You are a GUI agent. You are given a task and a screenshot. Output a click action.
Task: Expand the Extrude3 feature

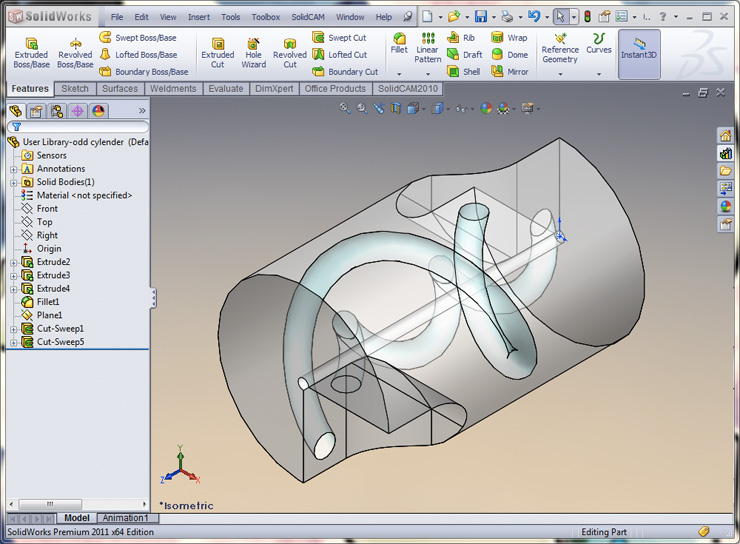[14, 276]
